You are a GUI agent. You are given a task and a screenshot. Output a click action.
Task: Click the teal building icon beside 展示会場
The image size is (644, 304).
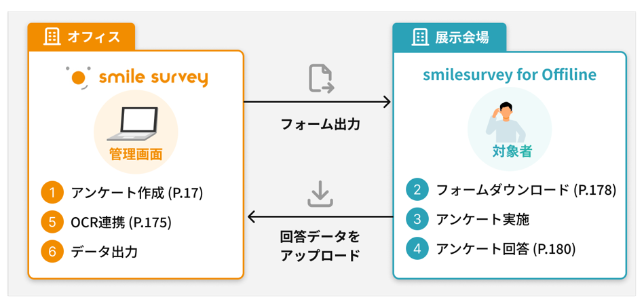pyautogui.click(x=419, y=37)
